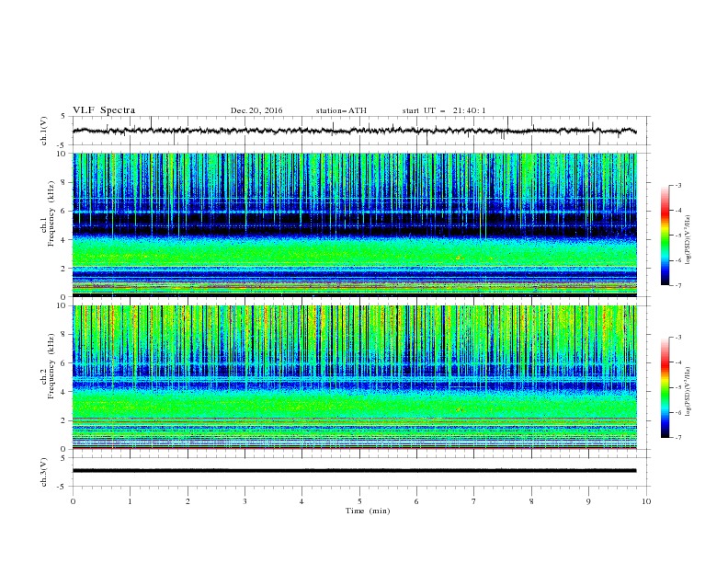
Task: Click the ch.1(V) waveform trace
Action: 354,131
